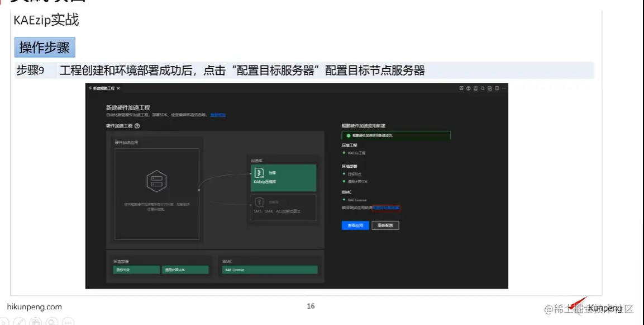Click the third save-like icon in editor toolbar

tap(476, 88)
